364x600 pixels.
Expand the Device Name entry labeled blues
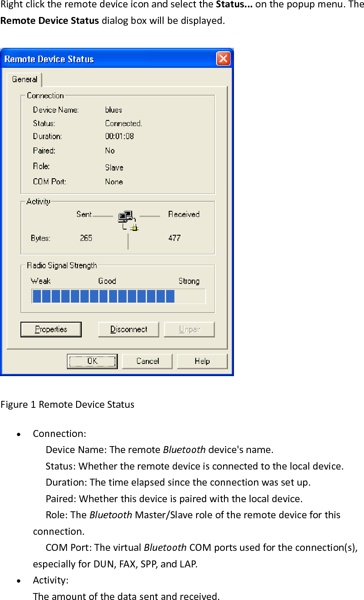click(113, 110)
